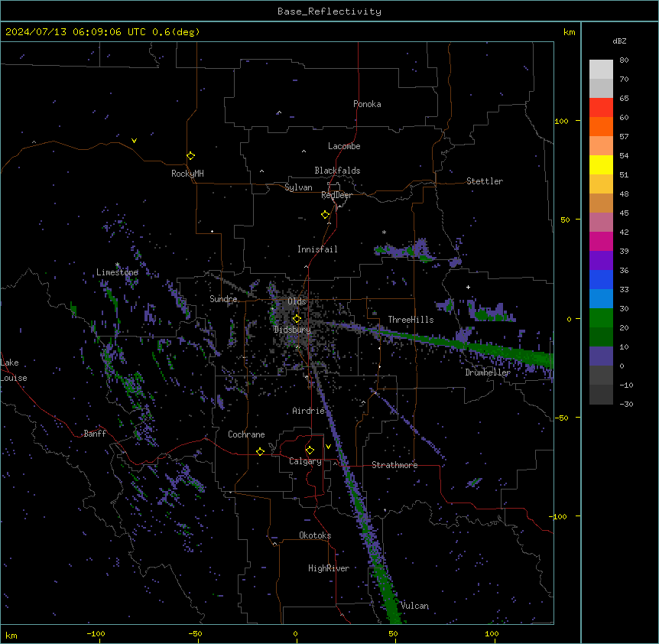Click the Stettler label

click(x=485, y=181)
